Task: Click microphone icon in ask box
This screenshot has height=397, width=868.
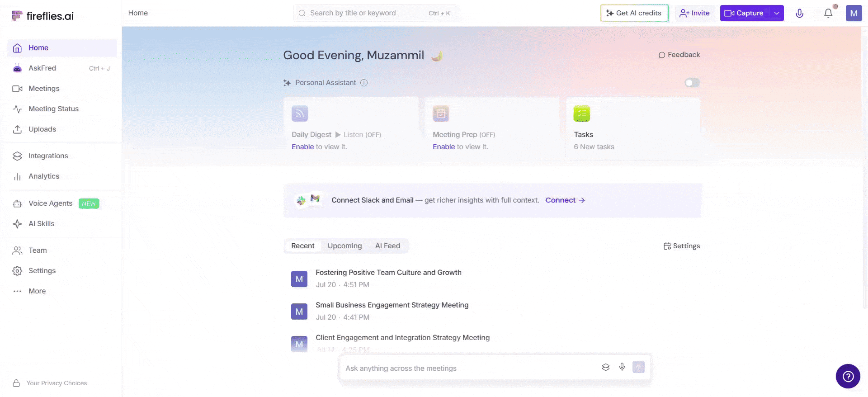Action: (622, 367)
